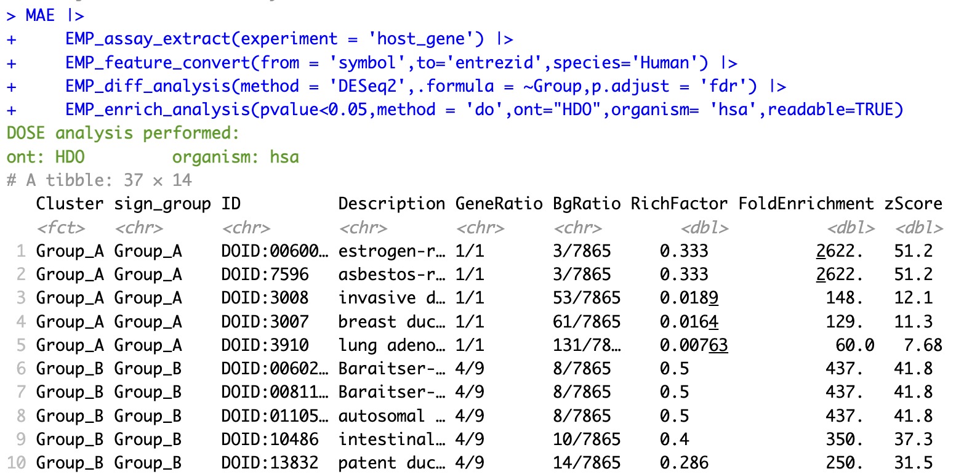Click the 'lung adeno…' description
Screen dimensions: 980x474
point(392,345)
